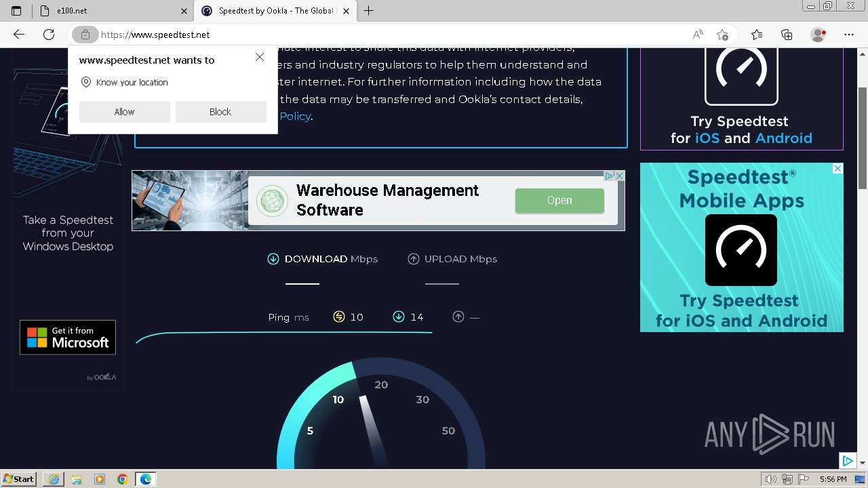868x488 pixels.
Task: Close the Warehouse Management ad
Action: pos(619,176)
